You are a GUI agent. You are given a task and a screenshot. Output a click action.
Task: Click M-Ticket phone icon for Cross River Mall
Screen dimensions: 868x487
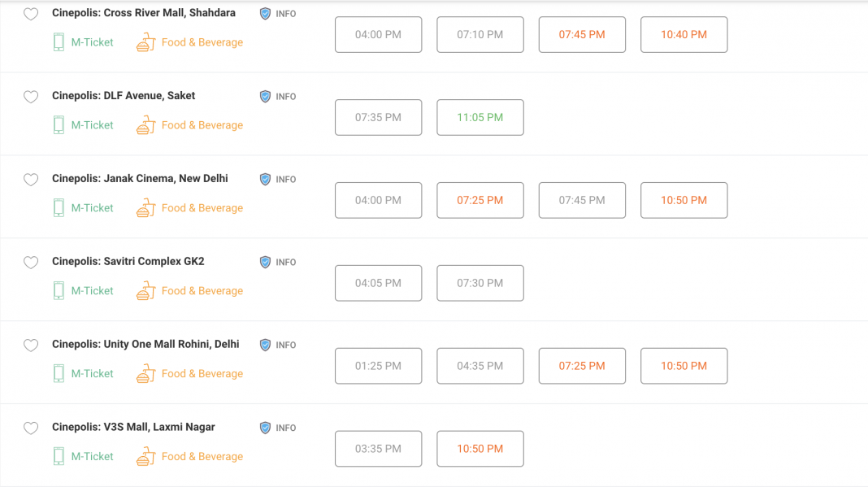tap(59, 42)
